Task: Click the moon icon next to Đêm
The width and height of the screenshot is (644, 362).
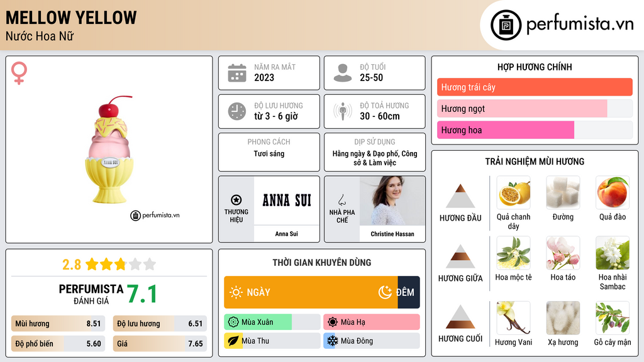Action: tap(385, 292)
